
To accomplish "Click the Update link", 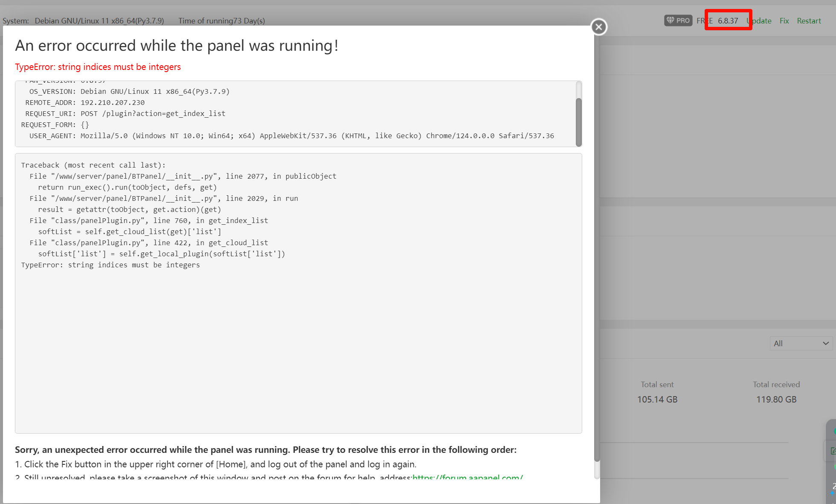I will tap(760, 20).
